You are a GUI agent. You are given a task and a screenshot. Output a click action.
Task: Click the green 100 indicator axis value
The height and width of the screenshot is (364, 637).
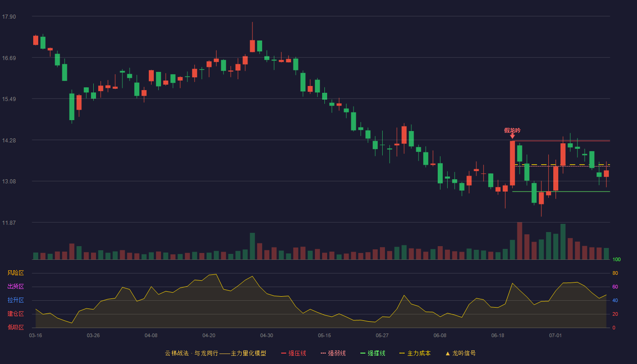tap(617, 260)
